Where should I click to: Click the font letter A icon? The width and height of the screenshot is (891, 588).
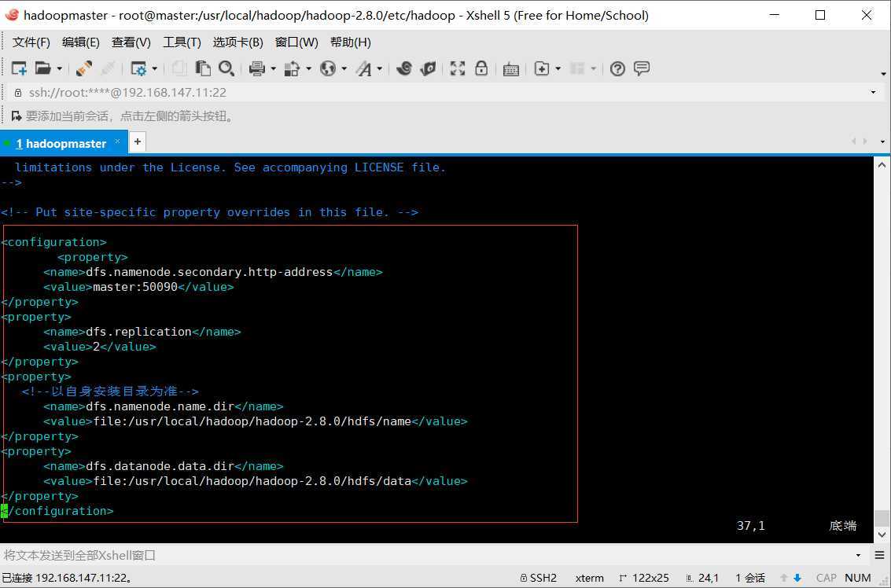pos(363,68)
